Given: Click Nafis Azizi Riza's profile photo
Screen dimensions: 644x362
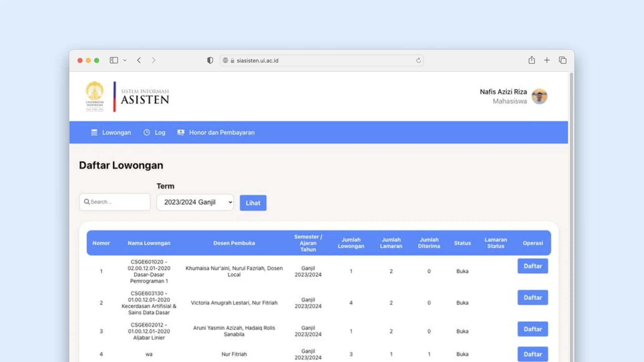Looking at the screenshot, I should [x=540, y=96].
